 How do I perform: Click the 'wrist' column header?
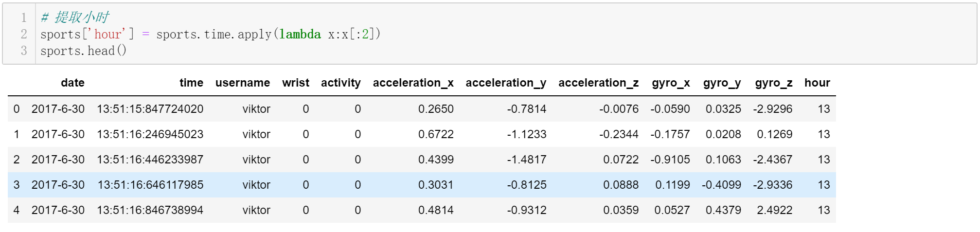(296, 83)
